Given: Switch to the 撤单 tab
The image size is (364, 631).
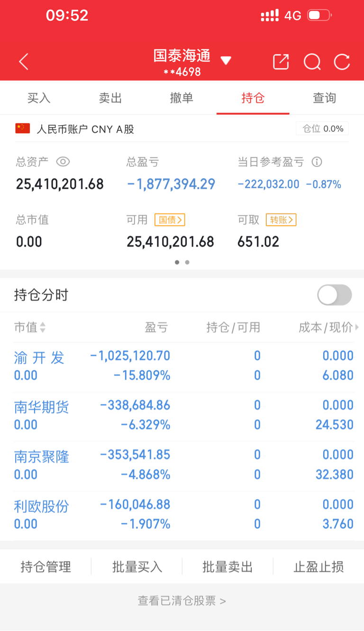Looking at the screenshot, I should pos(182,98).
